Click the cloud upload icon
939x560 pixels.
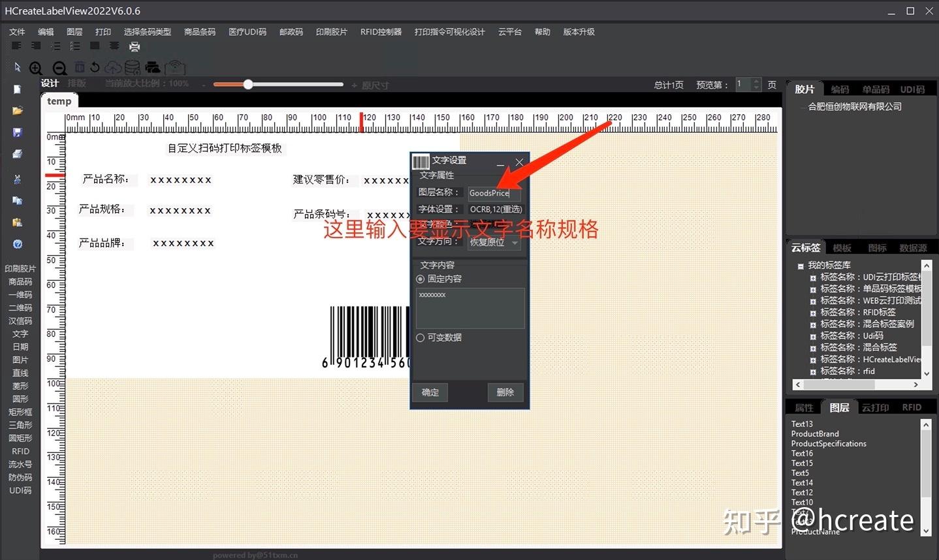(112, 67)
